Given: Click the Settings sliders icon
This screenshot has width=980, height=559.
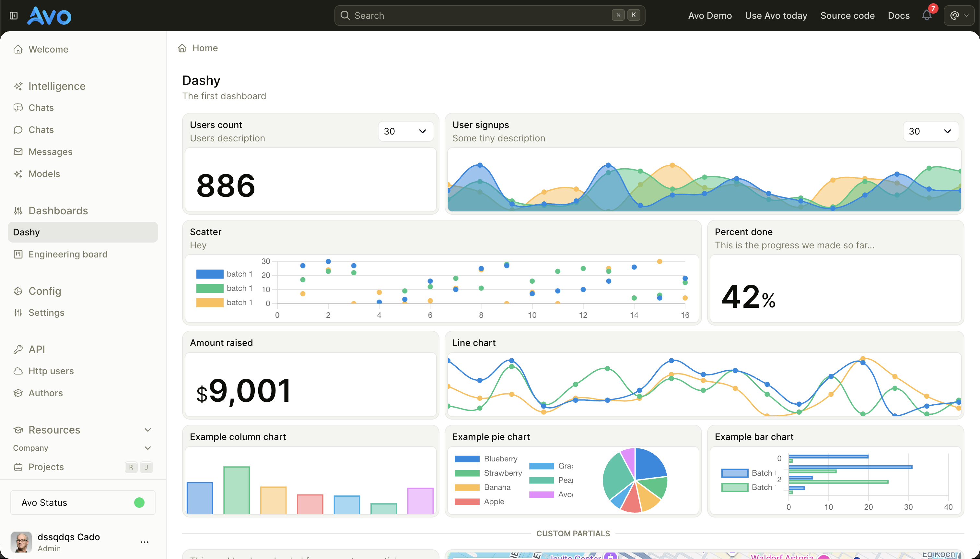Looking at the screenshot, I should pos(18,313).
